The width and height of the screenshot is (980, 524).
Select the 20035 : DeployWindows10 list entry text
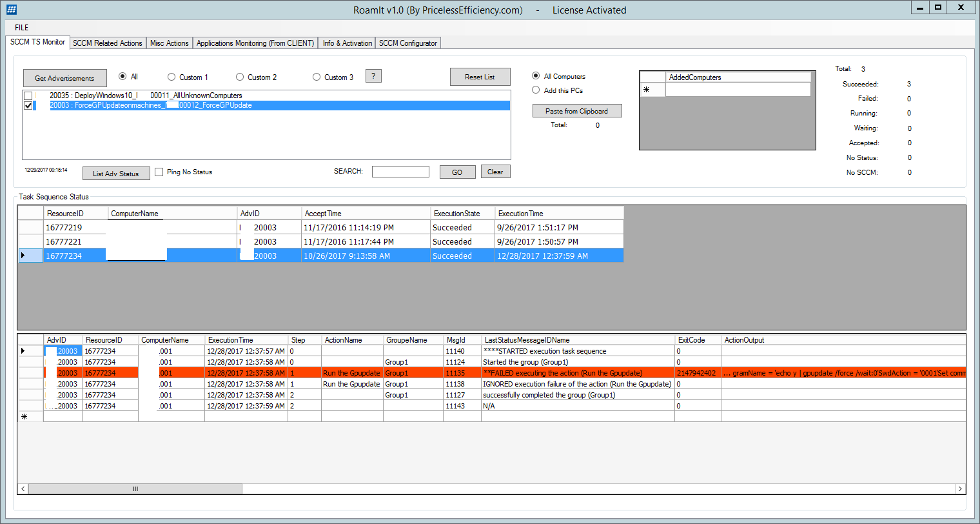146,96
